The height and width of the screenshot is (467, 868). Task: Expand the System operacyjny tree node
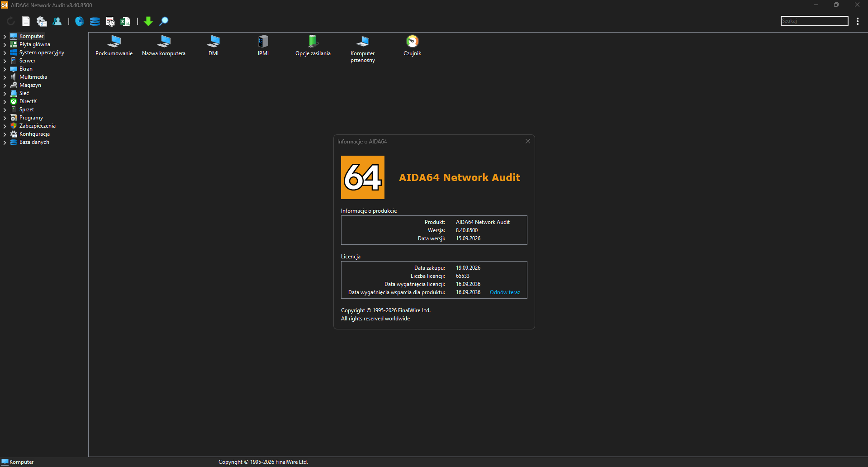[x=5, y=53]
